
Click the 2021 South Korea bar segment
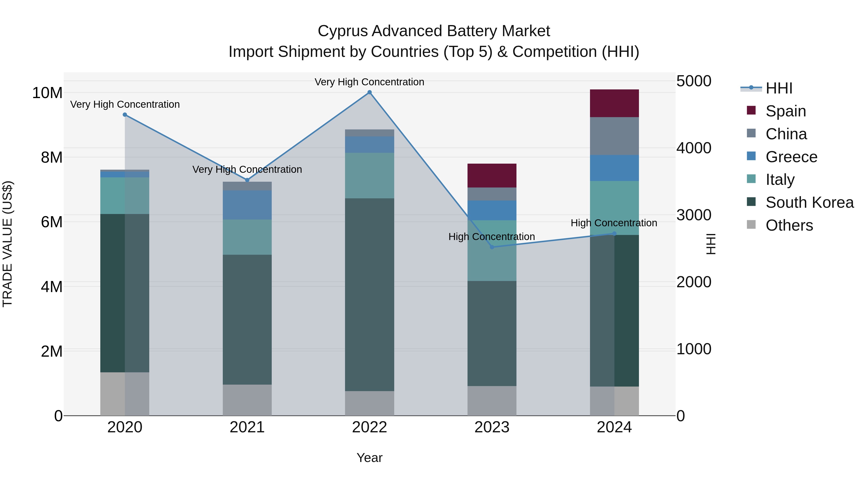click(x=247, y=320)
